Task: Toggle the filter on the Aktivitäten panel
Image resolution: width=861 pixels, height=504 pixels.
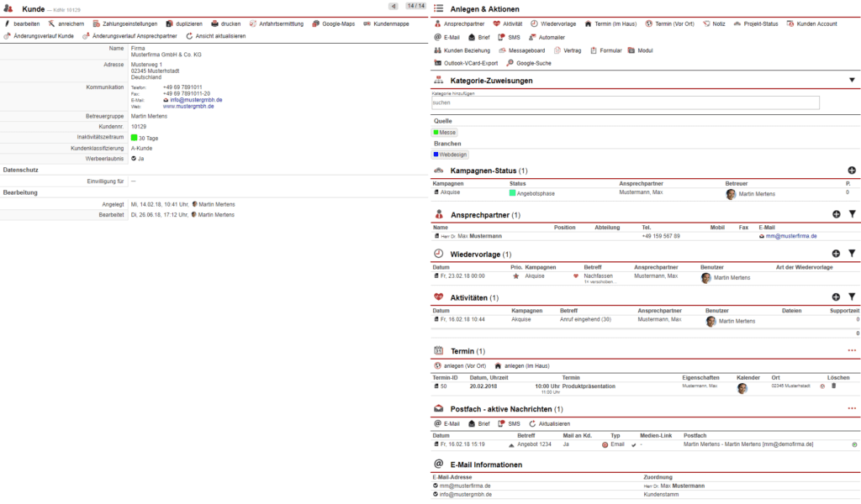Action: pyautogui.click(x=853, y=297)
